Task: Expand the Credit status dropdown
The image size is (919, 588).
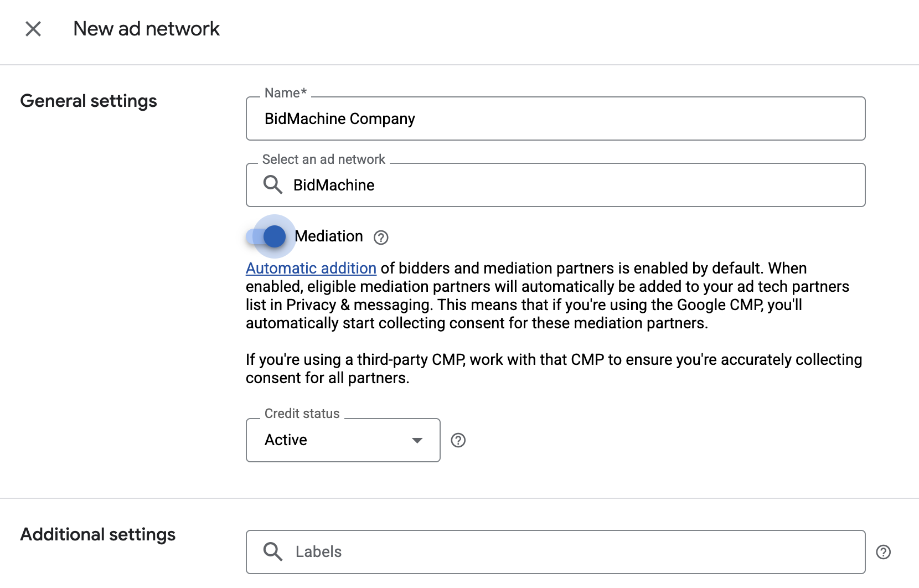Action: click(x=343, y=440)
